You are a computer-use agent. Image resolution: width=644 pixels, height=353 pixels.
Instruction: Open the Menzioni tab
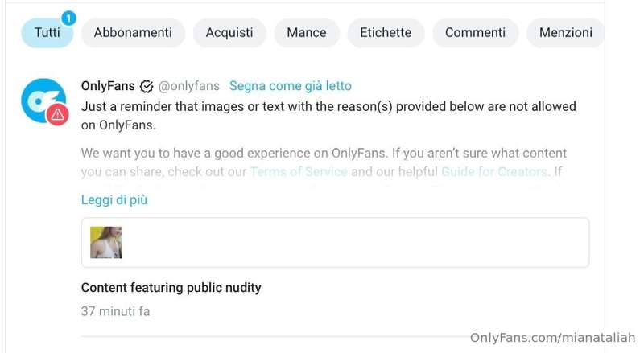tap(566, 33)
